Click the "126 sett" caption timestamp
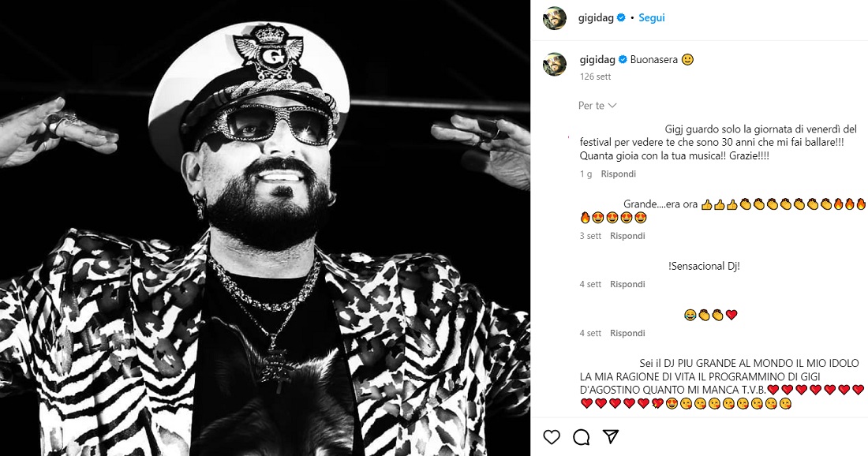The width and height of the screenshot is (868, 456). (x=595, y=77)
